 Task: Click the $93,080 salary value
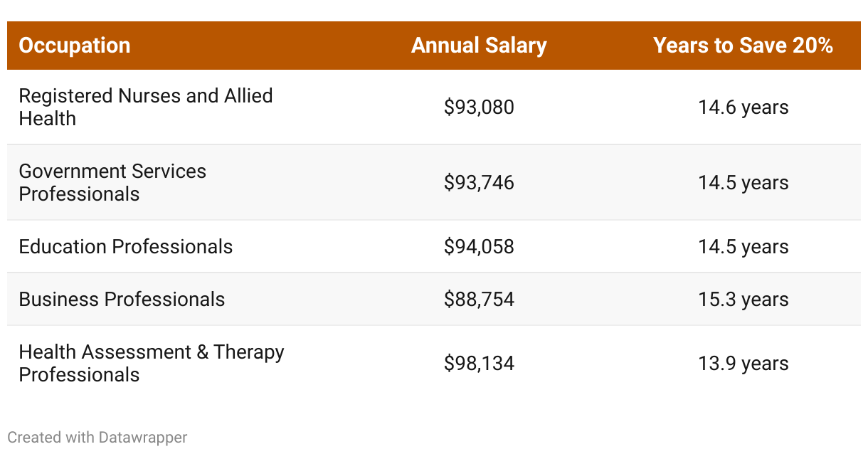[479, 107]
